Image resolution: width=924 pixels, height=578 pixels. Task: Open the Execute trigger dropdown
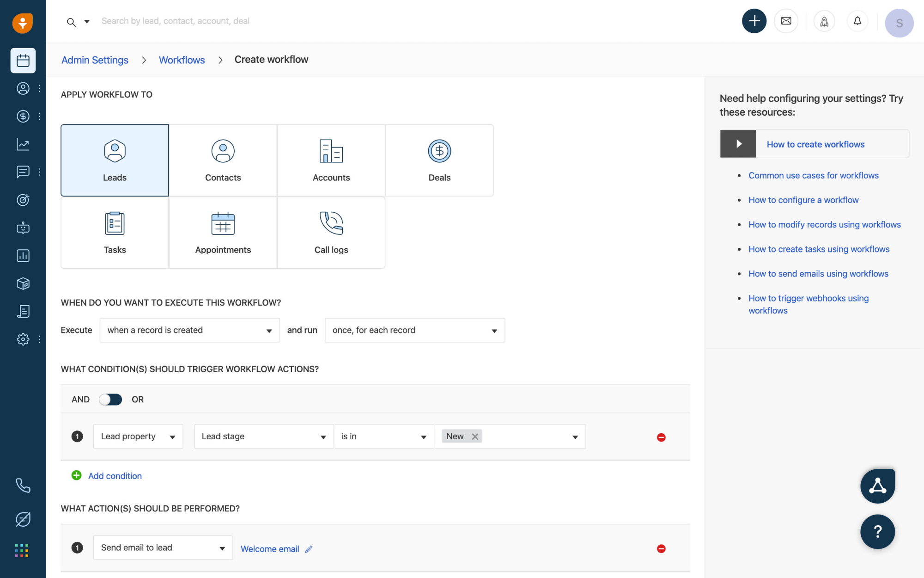[189, 330]
